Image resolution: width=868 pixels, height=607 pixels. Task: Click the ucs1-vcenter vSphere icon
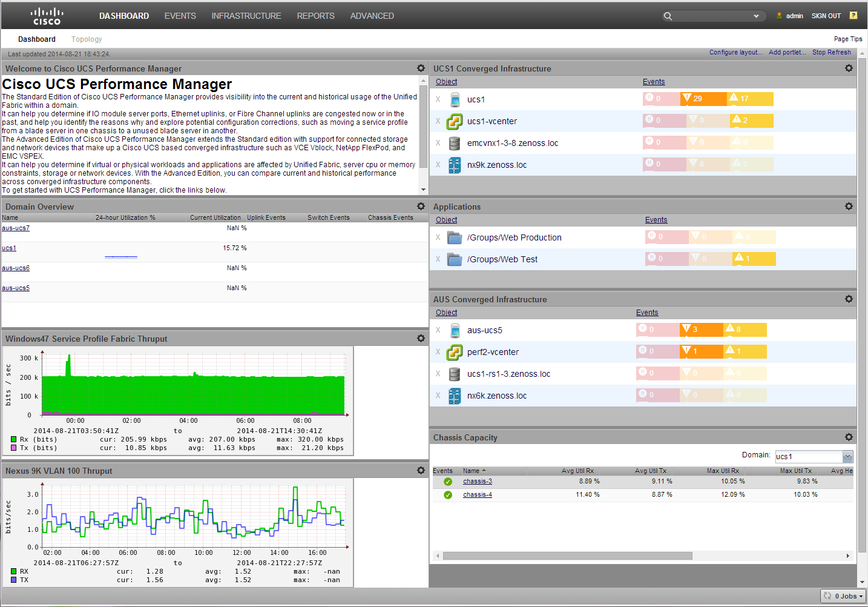pyautogui.click(x=455, y=121)
